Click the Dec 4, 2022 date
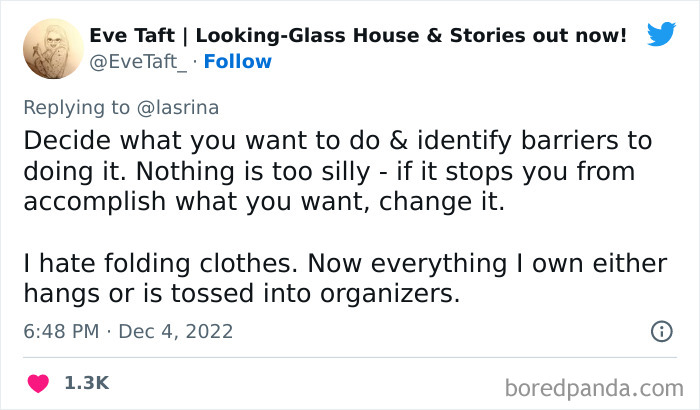Viewport: 700px width, 410px height. (x=175, y=331)
